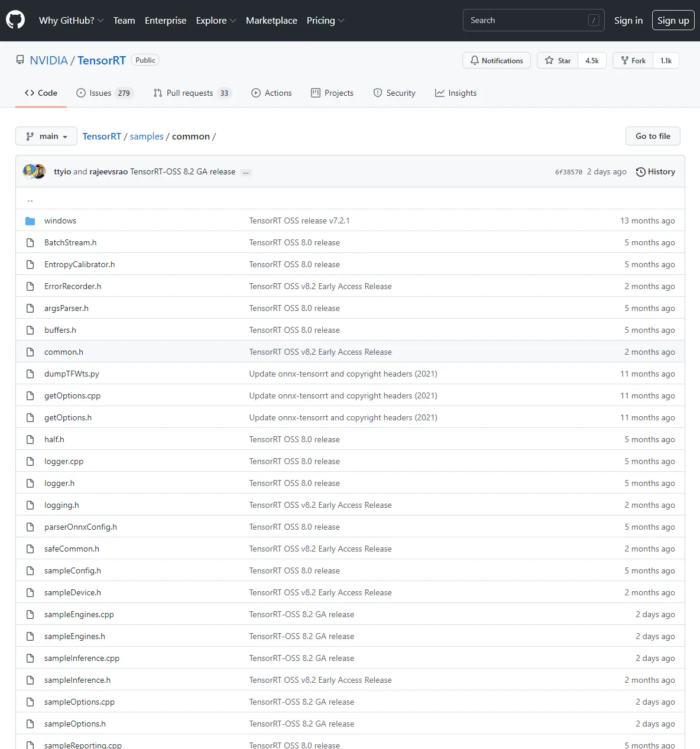
Task: Star the repository
Action: [x=558, y=60]
